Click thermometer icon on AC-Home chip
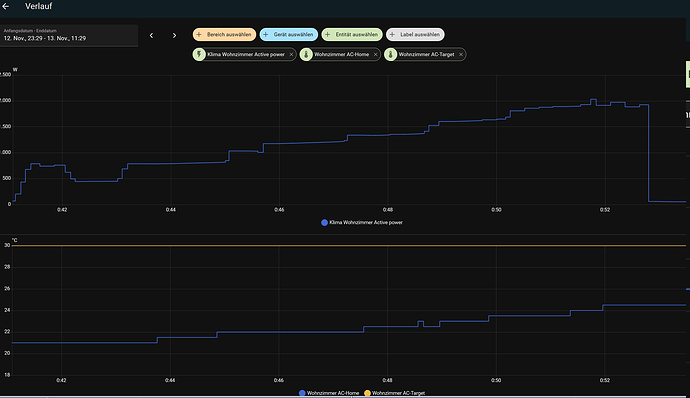This screenshot has width=690, height=398. [x=306, y=55]
